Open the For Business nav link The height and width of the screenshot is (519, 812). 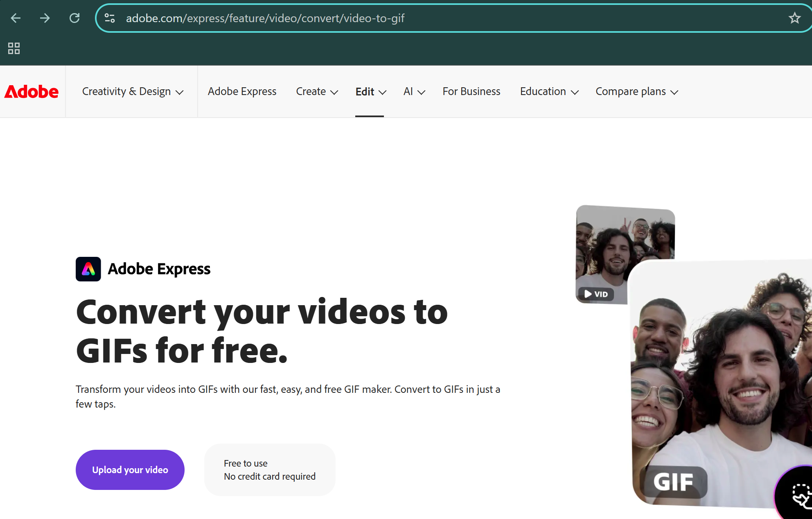tap(471, 91)
